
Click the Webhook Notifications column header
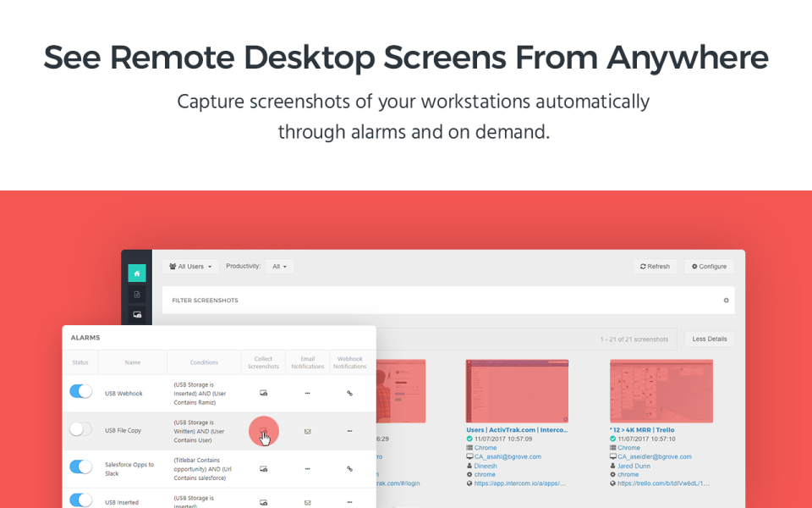tap(349, 363)
